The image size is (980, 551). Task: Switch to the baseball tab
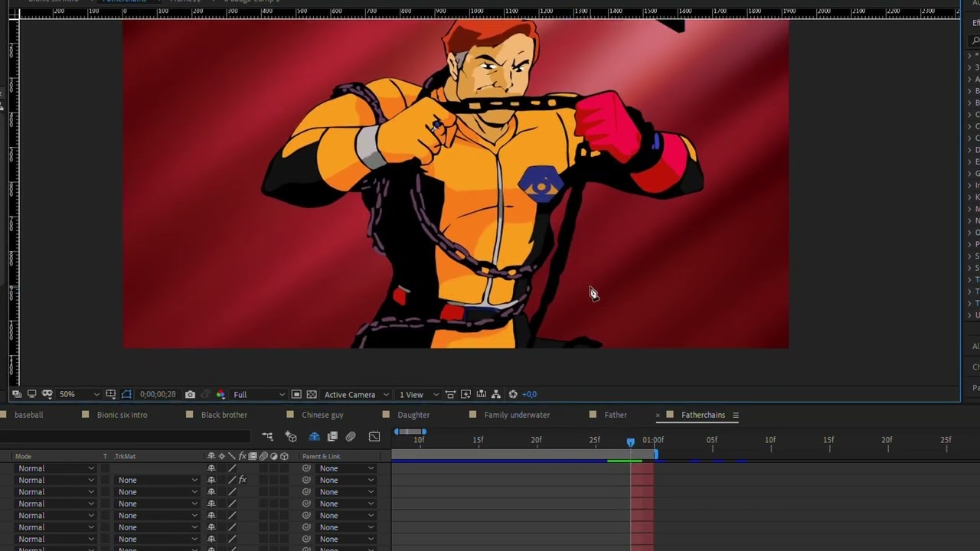(x=29, y=415)
